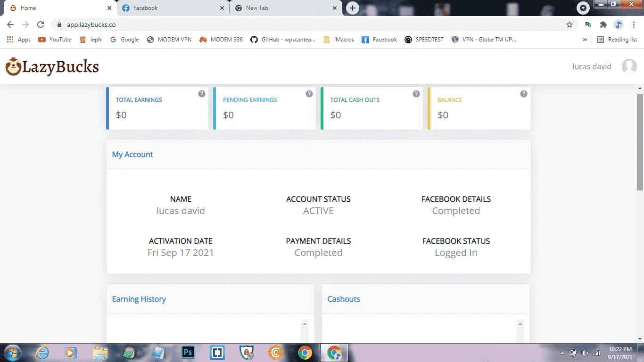Open help for Pending Earnings card
Viewport: 644px width, 362px height.
(309, 94)
